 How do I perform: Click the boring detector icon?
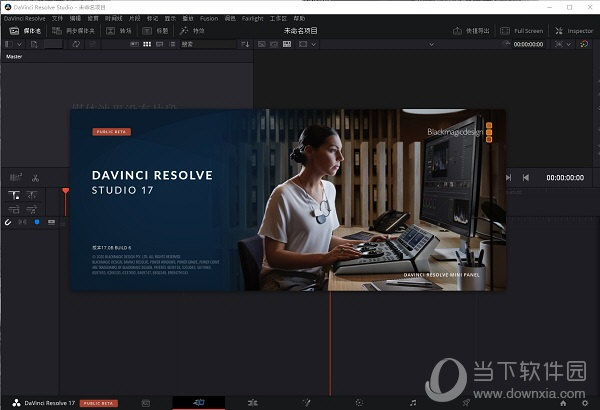click(16, 178)
